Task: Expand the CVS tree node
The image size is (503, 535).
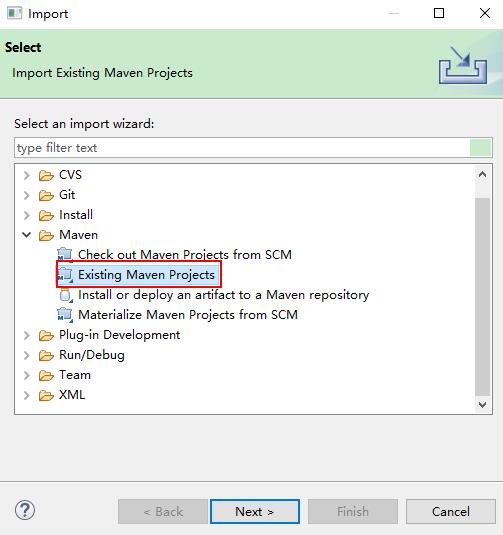Action: 27,175
